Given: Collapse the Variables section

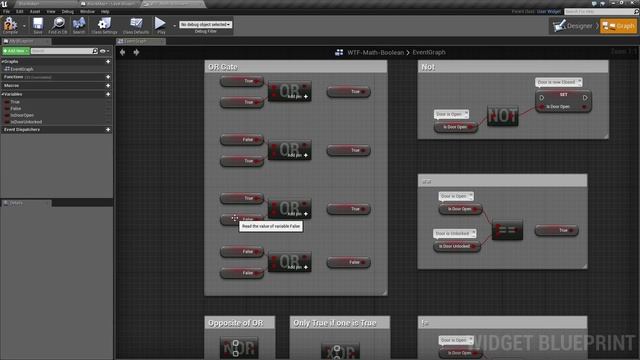Looking at the screenshot, I should [3, 94].
